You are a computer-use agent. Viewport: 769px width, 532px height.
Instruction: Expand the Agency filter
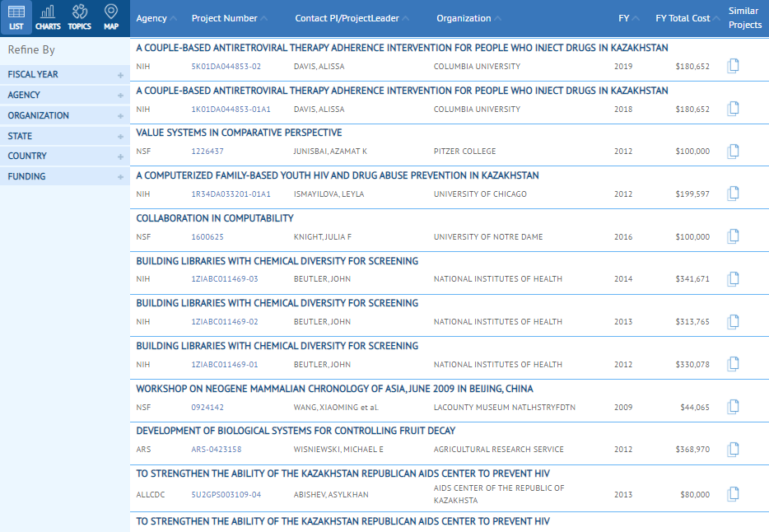click(x=65, y=96)
